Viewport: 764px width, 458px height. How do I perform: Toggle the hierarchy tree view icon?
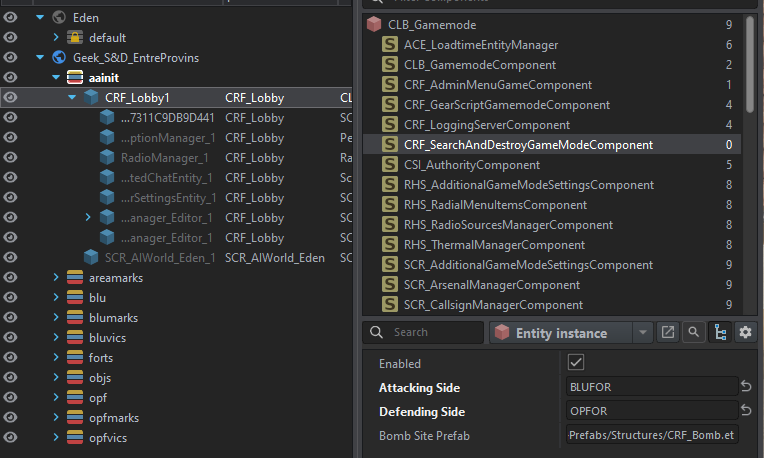(x=720, y=332)
